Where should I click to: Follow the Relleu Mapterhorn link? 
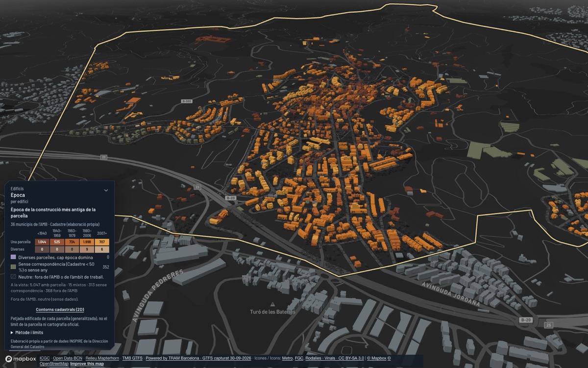pos(102,358)
